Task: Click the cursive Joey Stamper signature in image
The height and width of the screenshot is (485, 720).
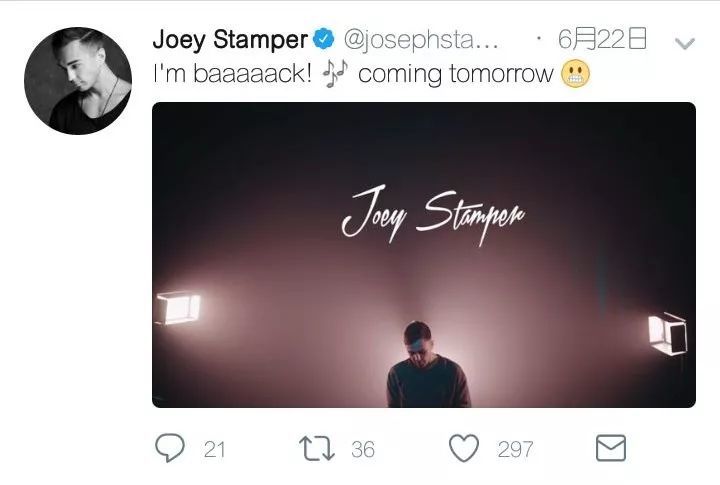Action: click(x=433, y=215)
